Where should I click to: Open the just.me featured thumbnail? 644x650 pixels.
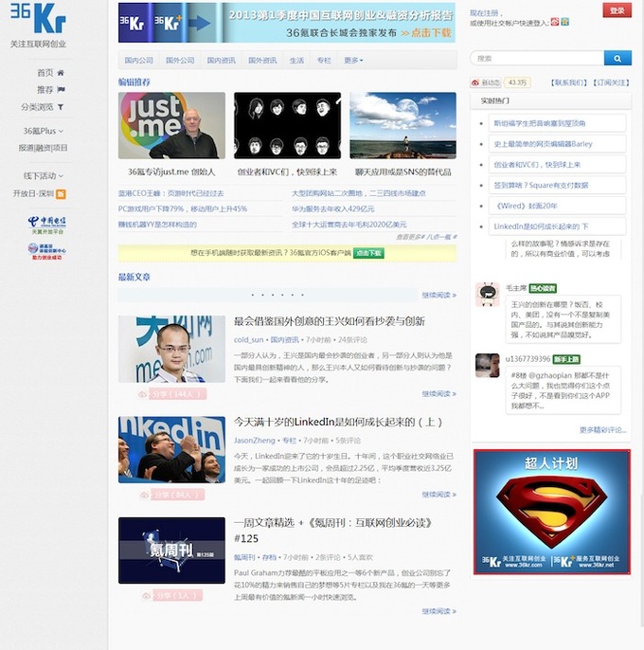(x=171, y=126)
